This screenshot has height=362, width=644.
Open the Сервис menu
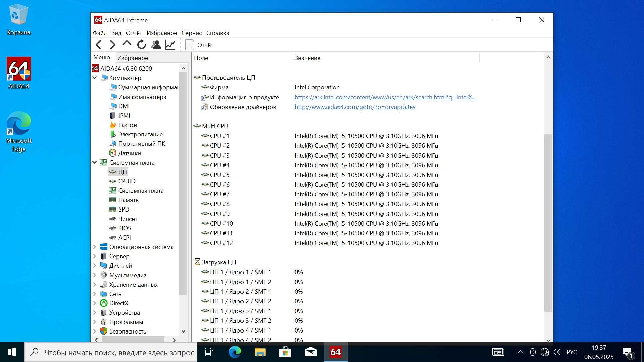click(192, 33)
